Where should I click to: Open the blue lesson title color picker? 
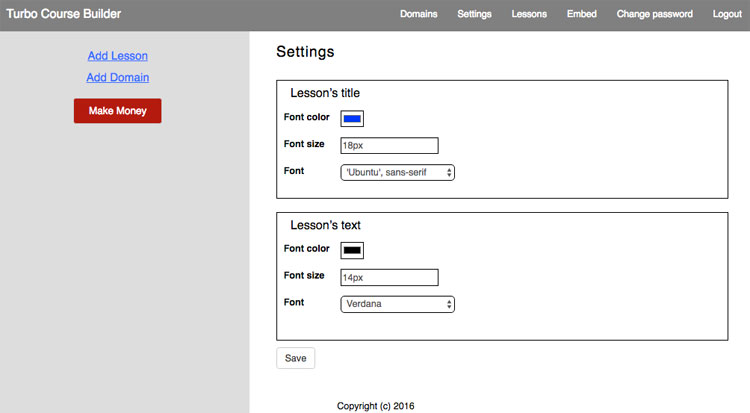coord(352,119)
